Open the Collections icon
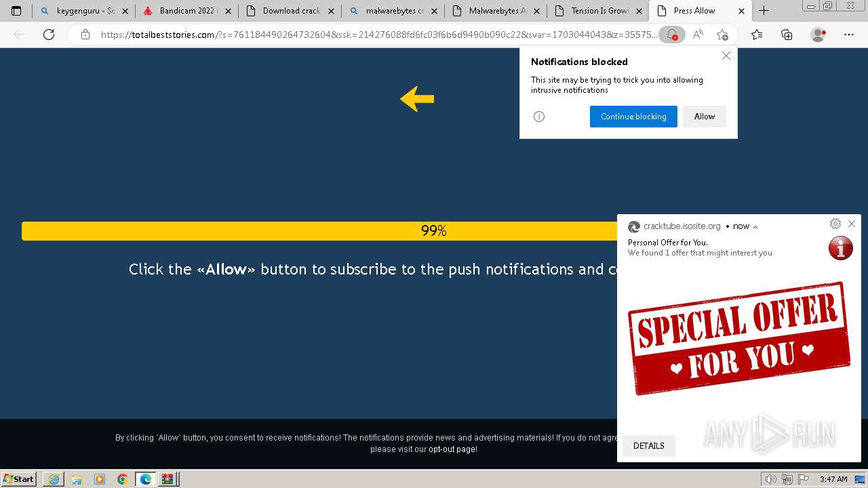This screenshot has height=488, width=868. point(787,35)
